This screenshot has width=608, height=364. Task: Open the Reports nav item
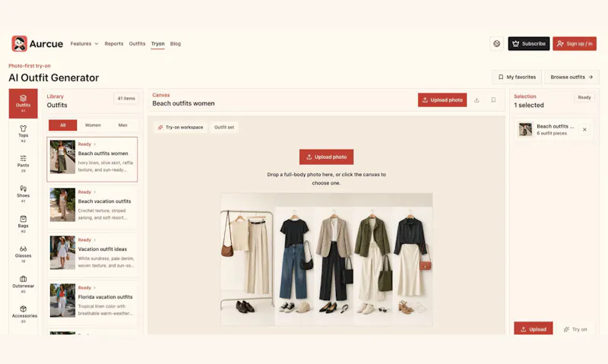pos(113,44)
